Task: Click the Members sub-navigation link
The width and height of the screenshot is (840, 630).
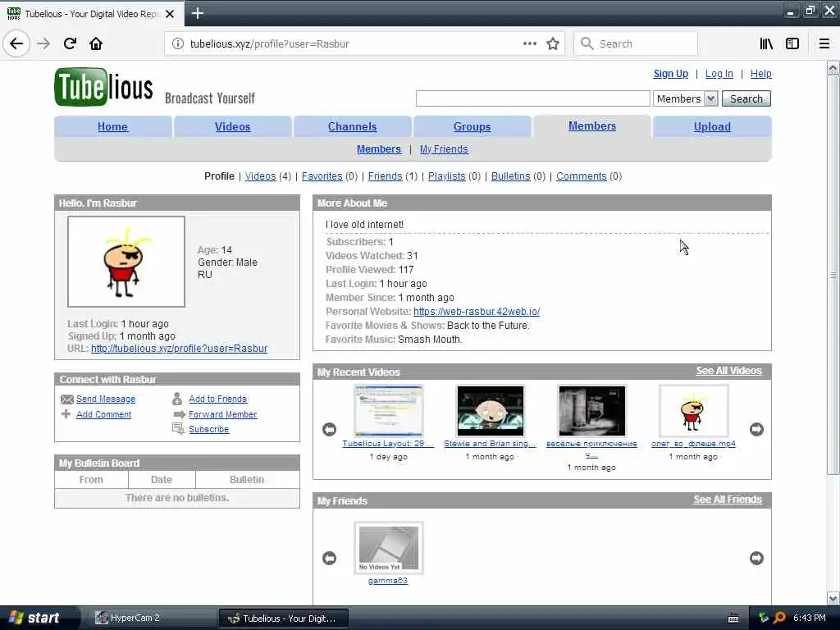Action: [379, 149]
